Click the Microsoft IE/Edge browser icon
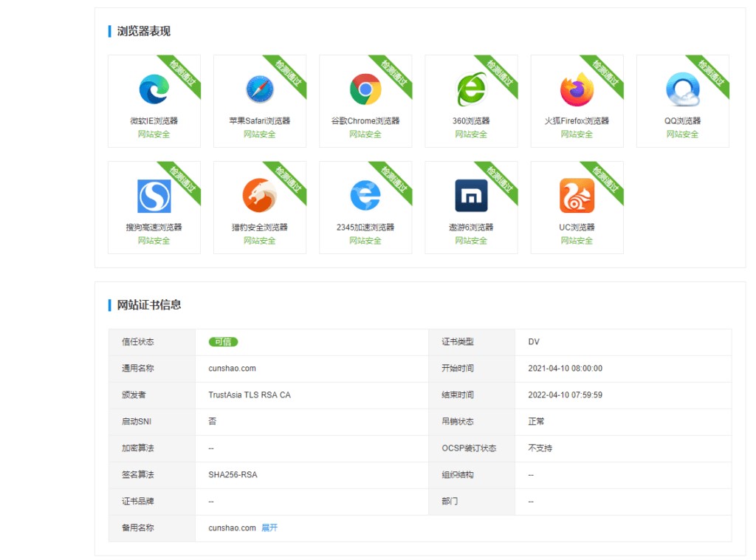756x560 pixels. [154, 89]
